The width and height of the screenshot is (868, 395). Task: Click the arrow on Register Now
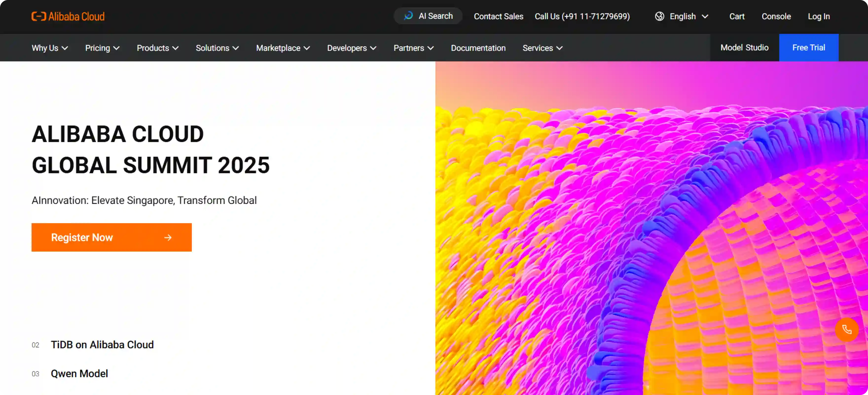coord(168,237)
